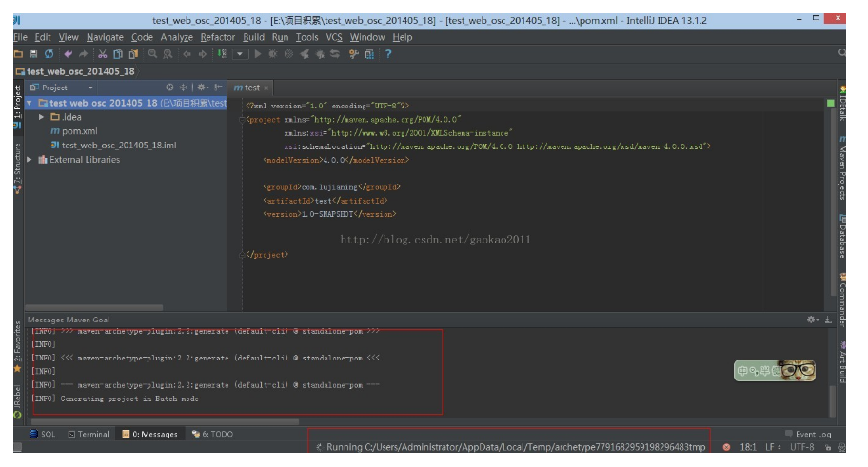Viewport: 868px width, 467px height.
Task: Click the Undo arrow in toolbar
Action: [x=68, y=53]
